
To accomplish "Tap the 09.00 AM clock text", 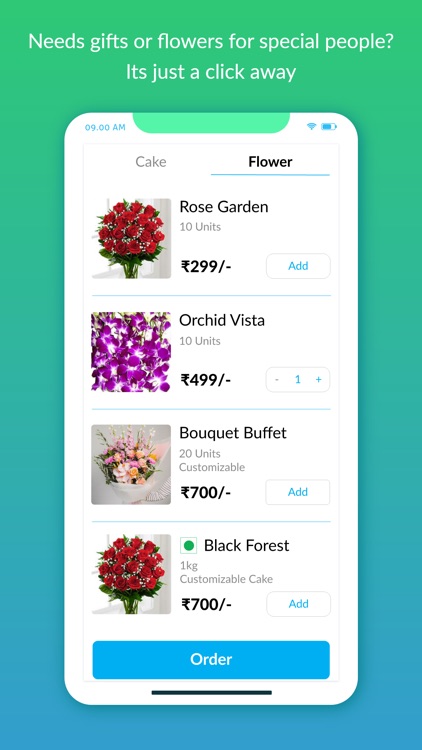I will [105, 127].
